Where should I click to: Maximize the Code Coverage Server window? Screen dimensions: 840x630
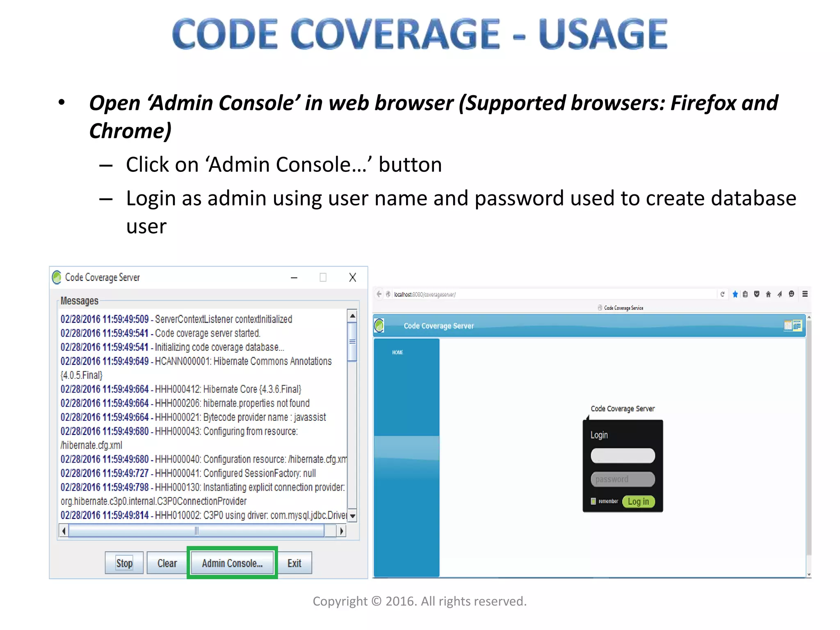pos(323,278)
